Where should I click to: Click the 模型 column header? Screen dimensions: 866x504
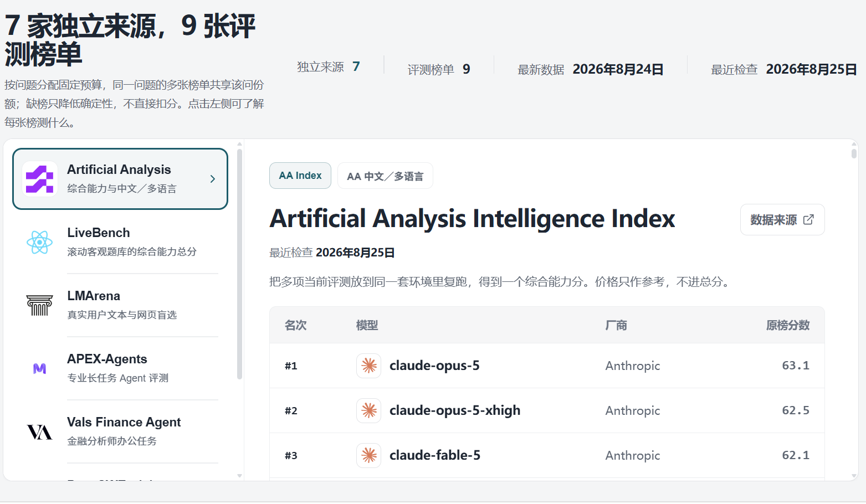tap(367, 325)
